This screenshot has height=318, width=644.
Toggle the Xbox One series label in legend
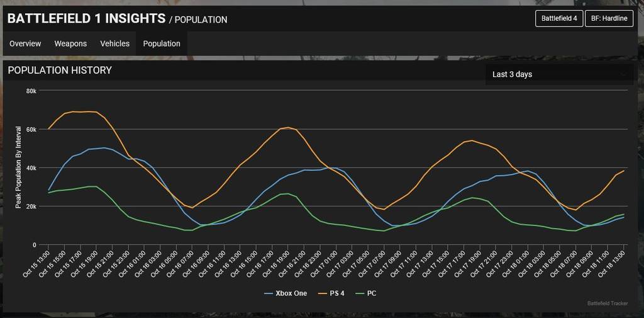click(x=291, y=293)
